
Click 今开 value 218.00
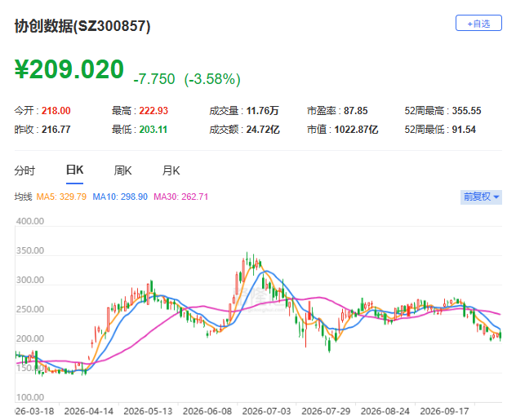[x=56, y=111]
